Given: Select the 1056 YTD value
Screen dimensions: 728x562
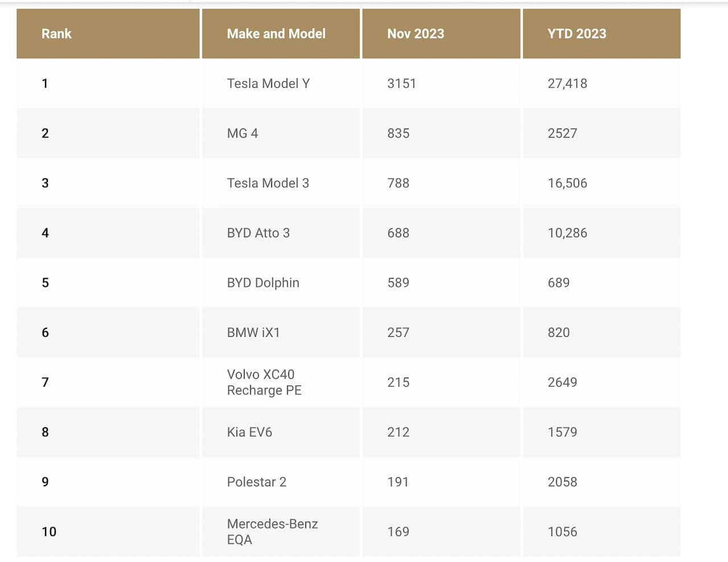Looking at the screenshot, I should (562, 531).
